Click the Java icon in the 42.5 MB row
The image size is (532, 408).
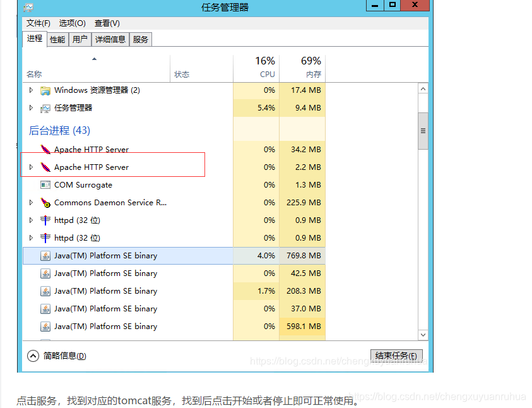tap(45, 273)
